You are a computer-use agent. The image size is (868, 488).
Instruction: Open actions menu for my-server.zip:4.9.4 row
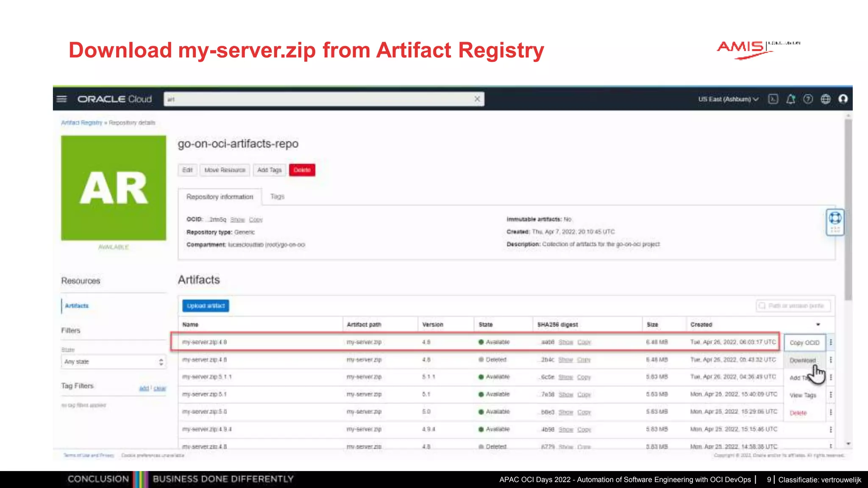point(831,429)
